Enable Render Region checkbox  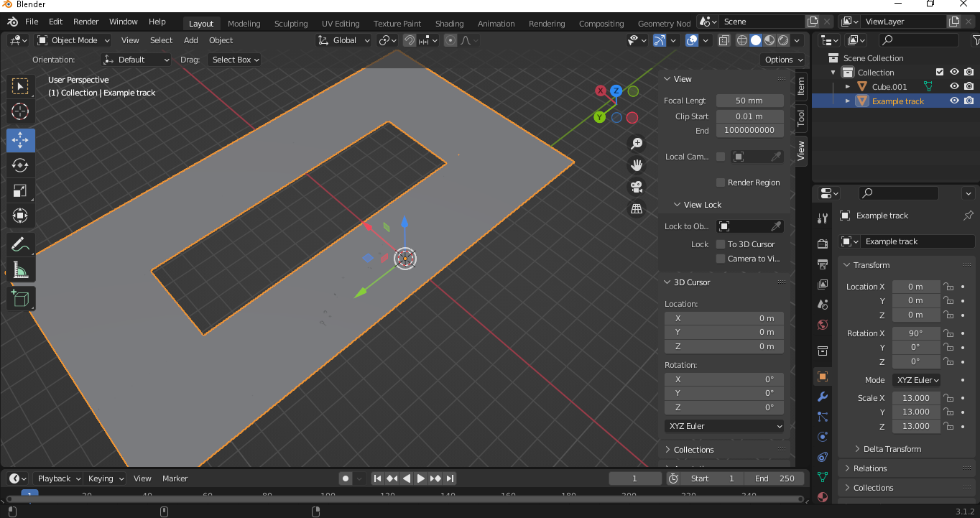721,182
